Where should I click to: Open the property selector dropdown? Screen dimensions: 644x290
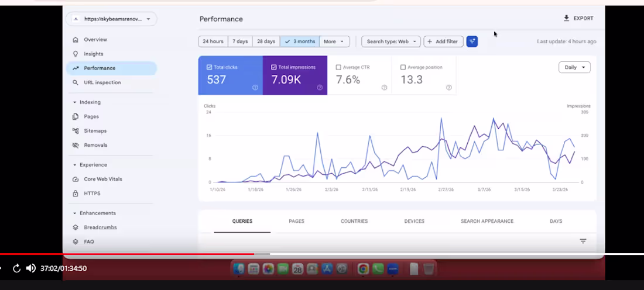[x=111, y=19]
